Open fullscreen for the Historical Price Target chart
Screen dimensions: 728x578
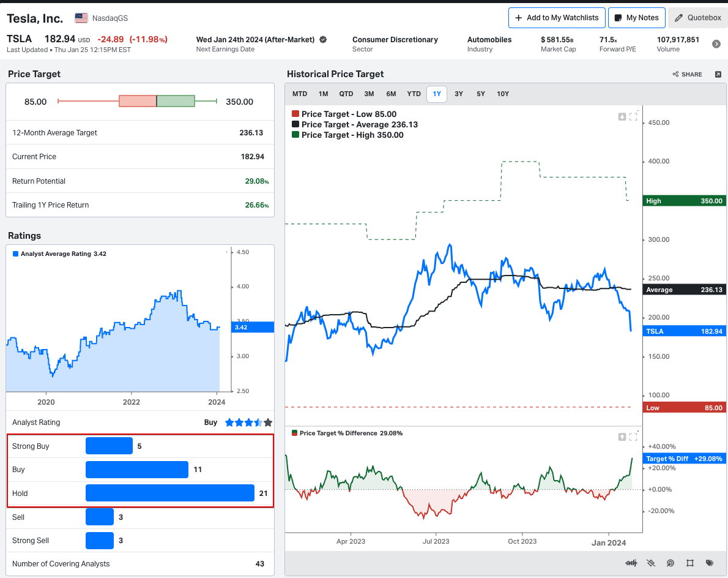(x=633, y=116)
